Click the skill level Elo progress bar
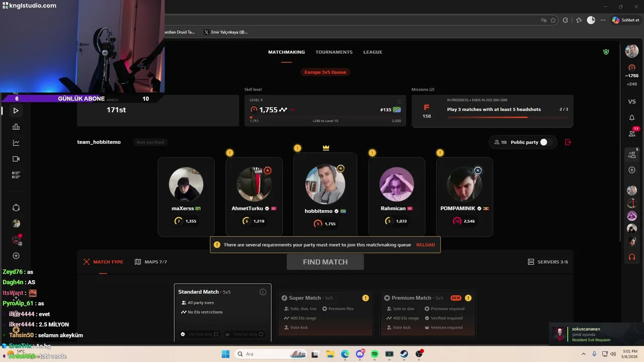 tap(325, 117)
